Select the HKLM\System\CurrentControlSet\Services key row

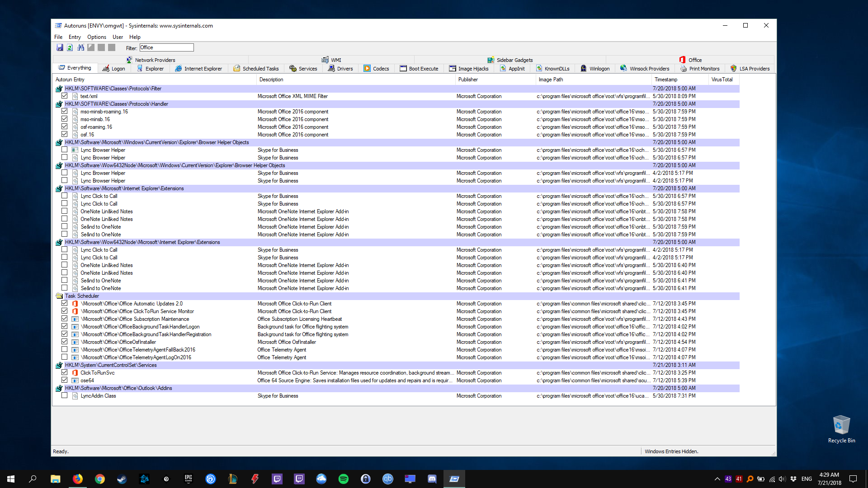tap(397, 365)
